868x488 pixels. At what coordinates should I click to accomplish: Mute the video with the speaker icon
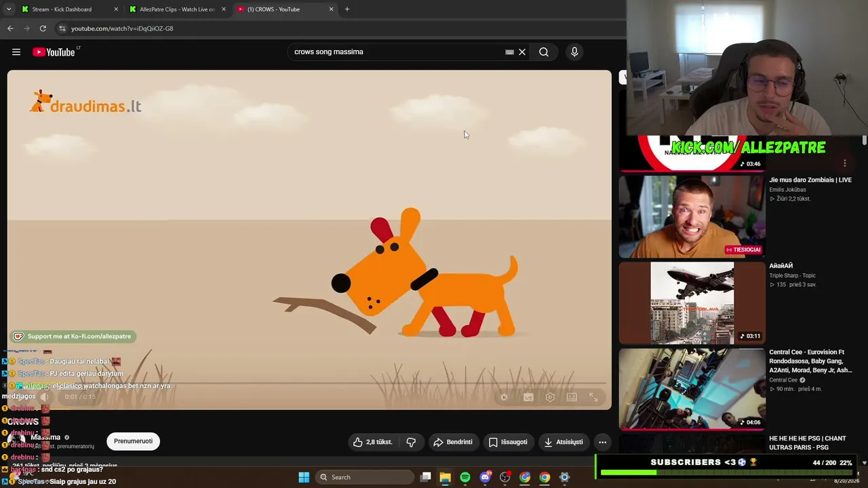44,396
